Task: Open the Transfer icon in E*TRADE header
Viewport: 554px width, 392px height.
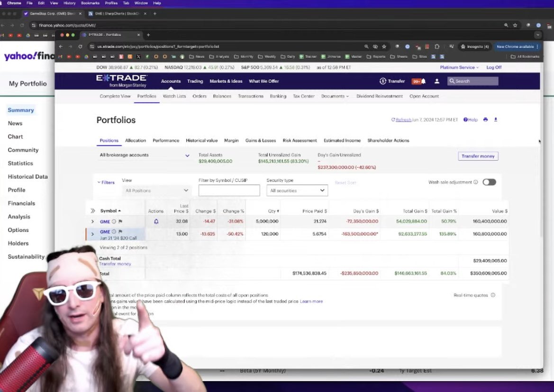Action: tap(382, 81)
